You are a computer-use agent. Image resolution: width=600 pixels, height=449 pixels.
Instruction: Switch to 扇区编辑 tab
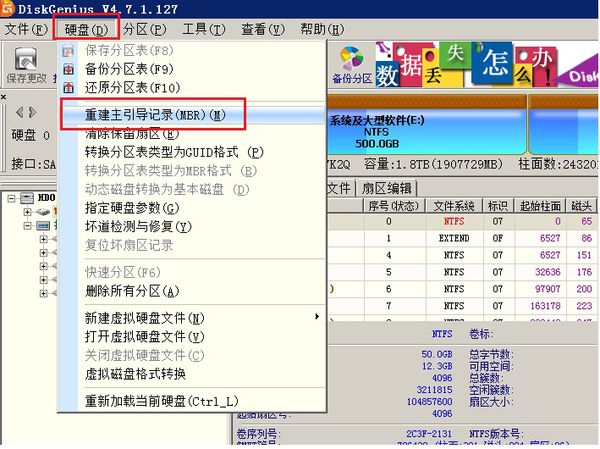[x=386, y=188]
